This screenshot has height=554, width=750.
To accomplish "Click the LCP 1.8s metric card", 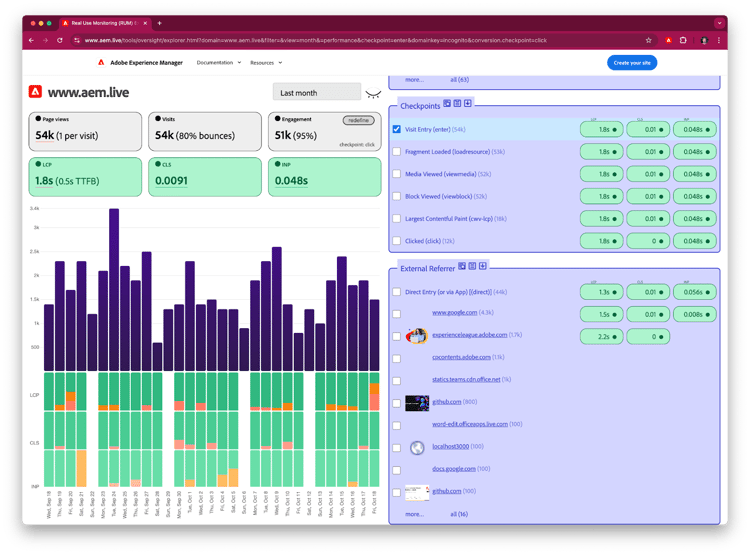I will coord(85,177).
